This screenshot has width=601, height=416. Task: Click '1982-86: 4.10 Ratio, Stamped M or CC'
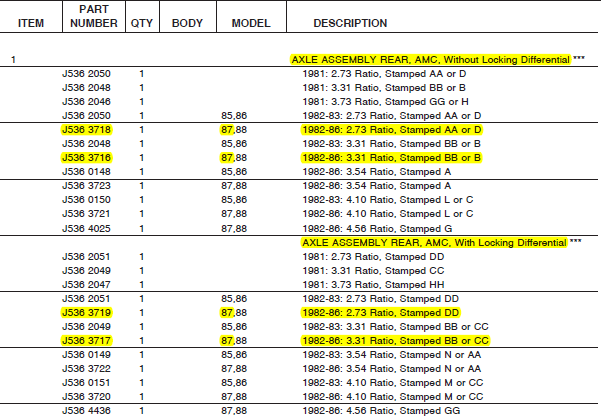click(x=393, y=396)
